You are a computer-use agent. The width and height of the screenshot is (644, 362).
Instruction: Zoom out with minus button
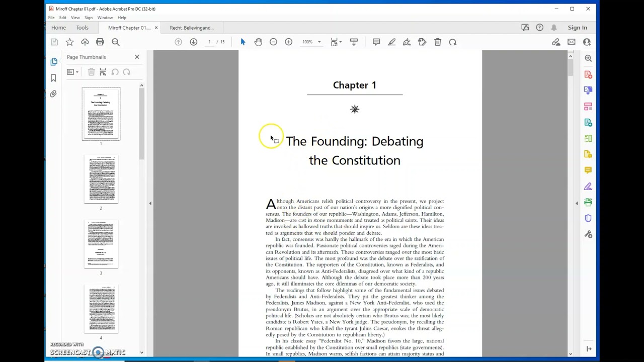coord(273,42)
